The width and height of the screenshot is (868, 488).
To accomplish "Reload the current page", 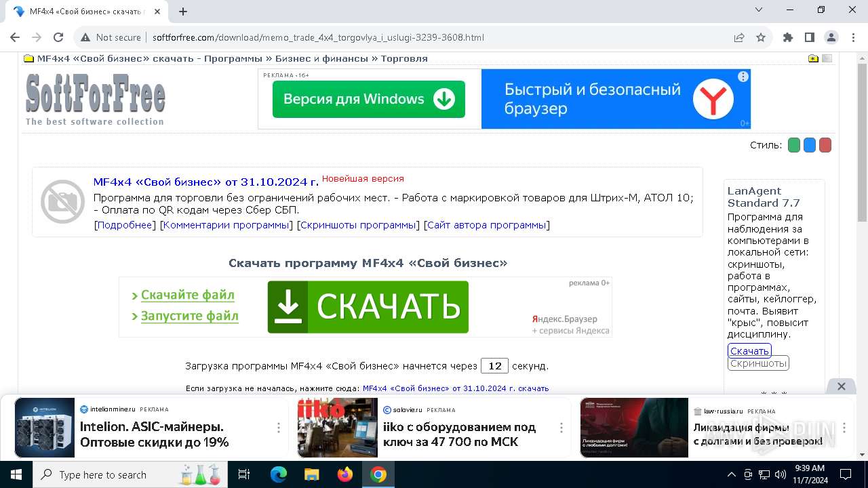I will click(58, 37).
